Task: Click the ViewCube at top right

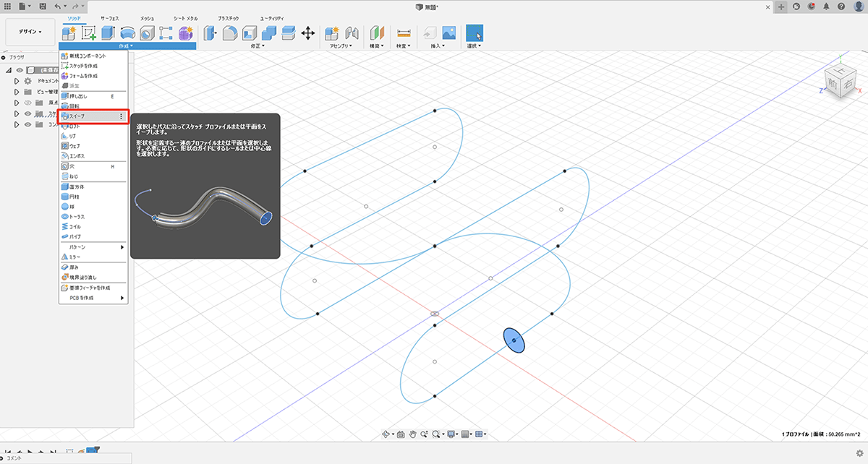Action: click(842, 79)
